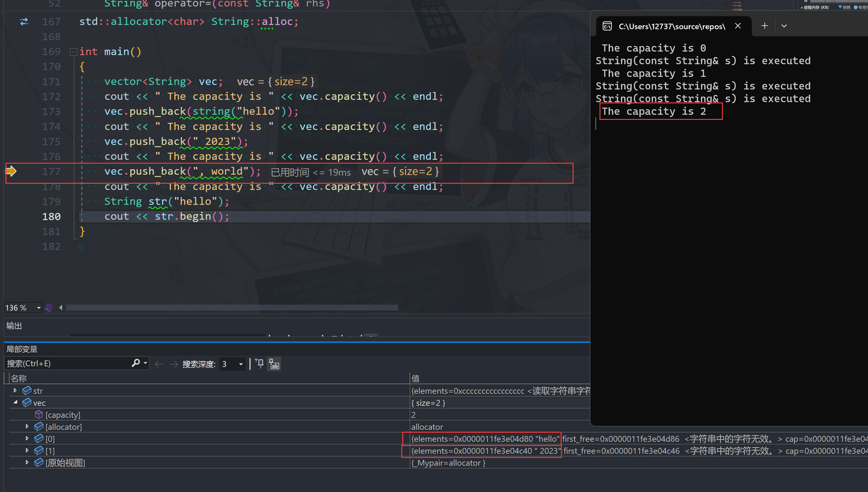Click the '已用时间 <= 19ms' perf tip
This screenshot has width=868, height=492.
tap(310, 172)
